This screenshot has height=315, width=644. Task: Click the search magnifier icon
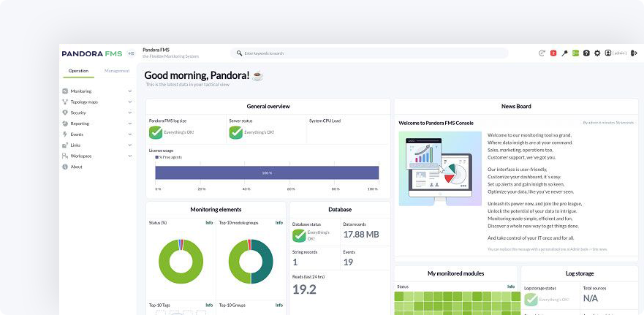[240, 53]
